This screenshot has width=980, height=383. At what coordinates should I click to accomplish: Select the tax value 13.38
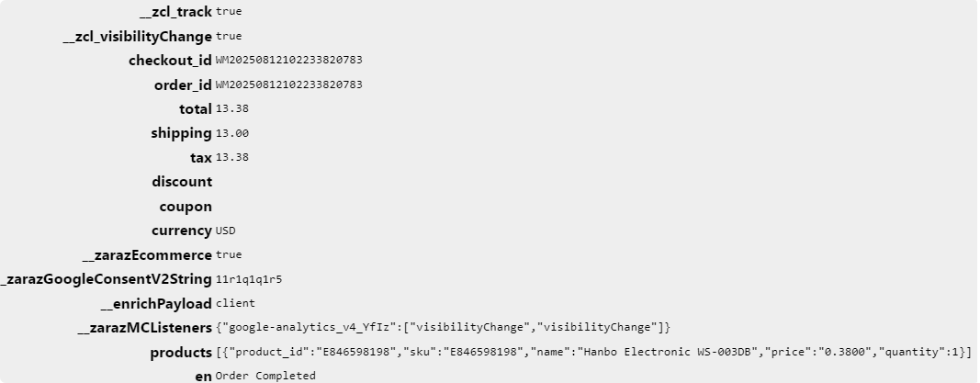pyautogui.click(x=231, y=157)
